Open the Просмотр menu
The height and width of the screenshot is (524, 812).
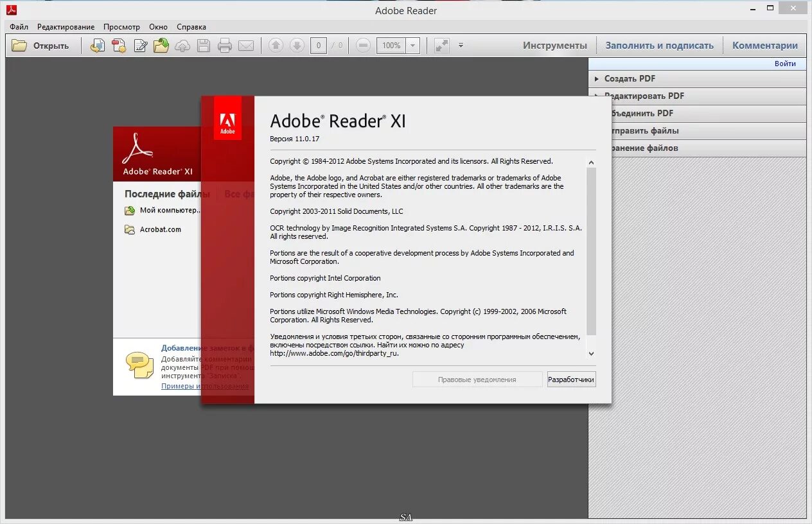tap(121, 27)
